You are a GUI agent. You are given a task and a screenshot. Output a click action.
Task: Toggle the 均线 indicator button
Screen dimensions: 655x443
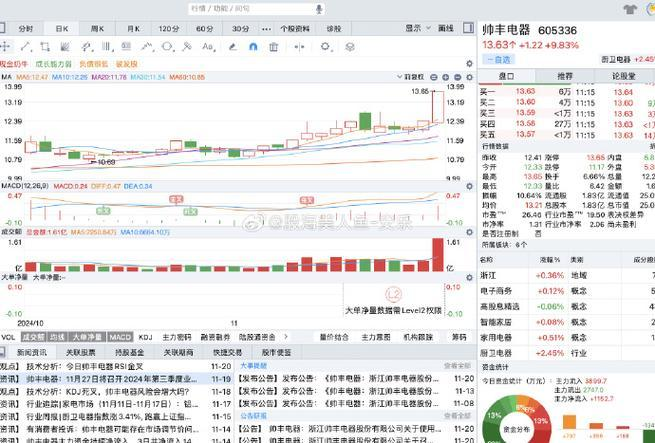tap(57, 337)
